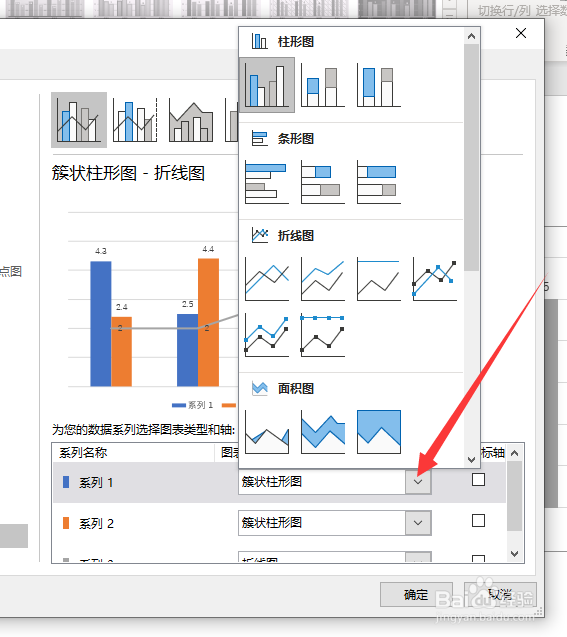Click the 簇状柱形图 - 折线图 title

(x=128, y=173)
